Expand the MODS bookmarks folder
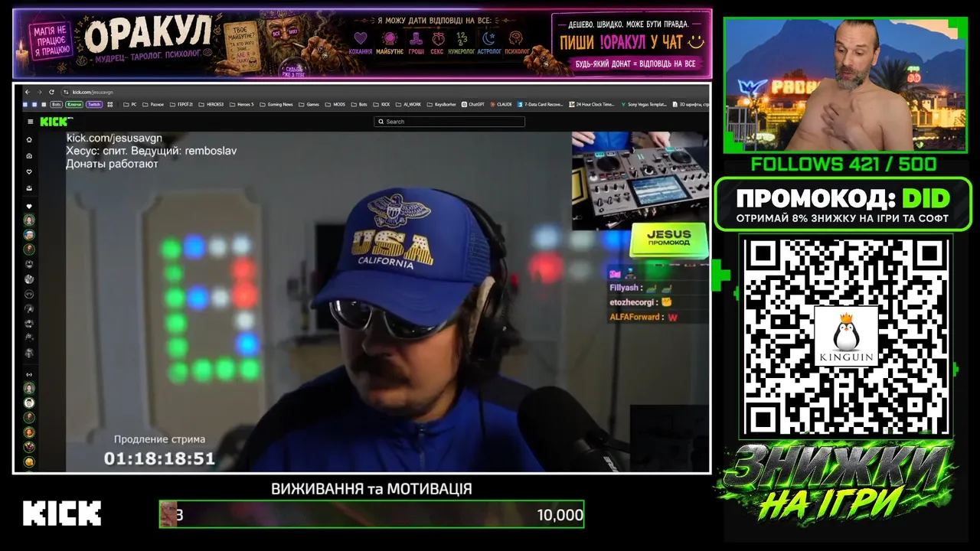Image resolution: width=980 pixels, height=551 pixels. [x=335, y=104]
